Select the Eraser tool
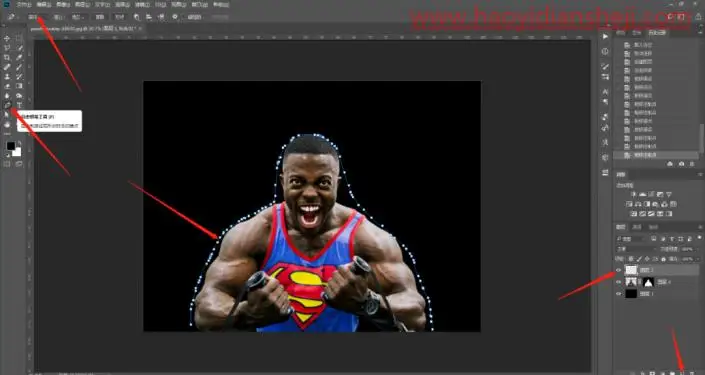The width and height of the screenshot is (705, 375). click(7, 86)
